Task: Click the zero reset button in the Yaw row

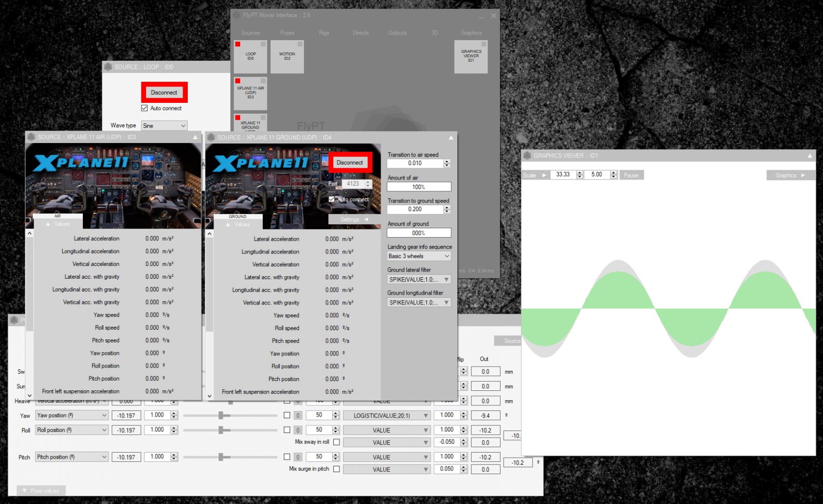Action: [x=298, y=416]
